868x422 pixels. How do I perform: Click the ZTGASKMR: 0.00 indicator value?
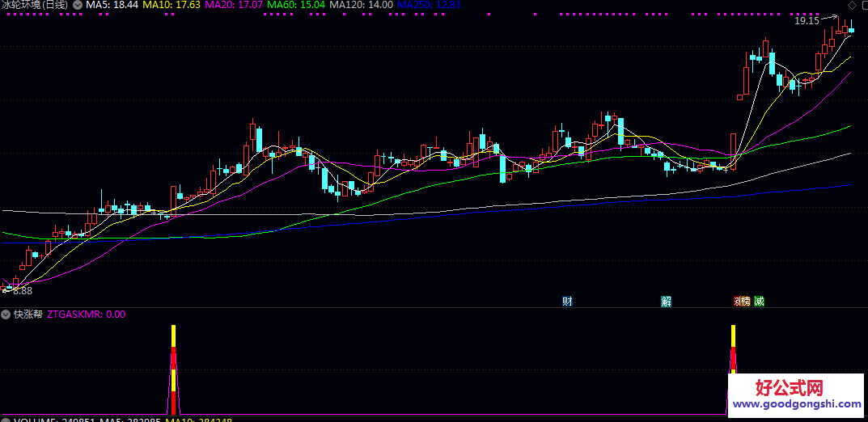click(87, 314)
